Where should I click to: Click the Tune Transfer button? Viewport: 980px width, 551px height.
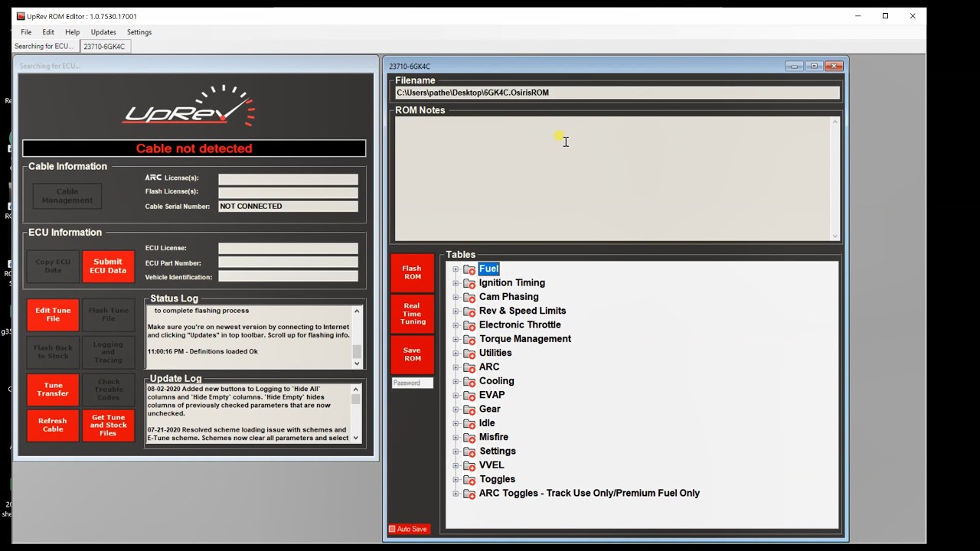tap(53, 390)
